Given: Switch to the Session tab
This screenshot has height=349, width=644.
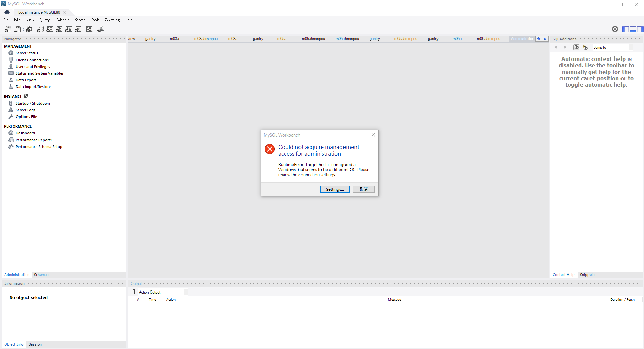Looking at the screenshot, I should point(35,344).
